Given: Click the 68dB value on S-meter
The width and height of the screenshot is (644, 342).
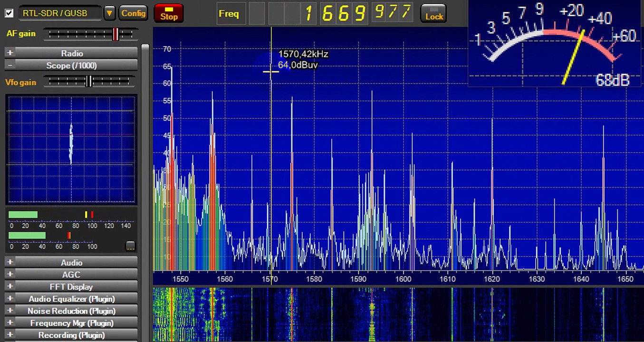Looking at the screenshot, I should click(x=612, y=80).
